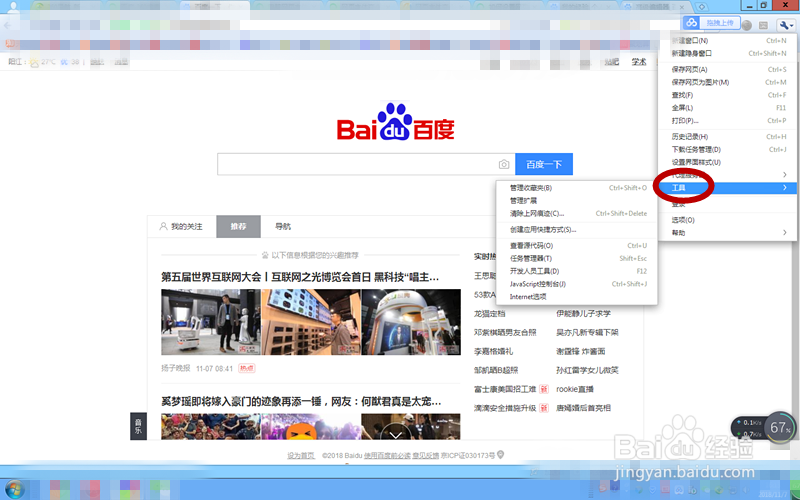Open the Windows Start button
Viewport: 800px width, 500px height.
(14, 489)
